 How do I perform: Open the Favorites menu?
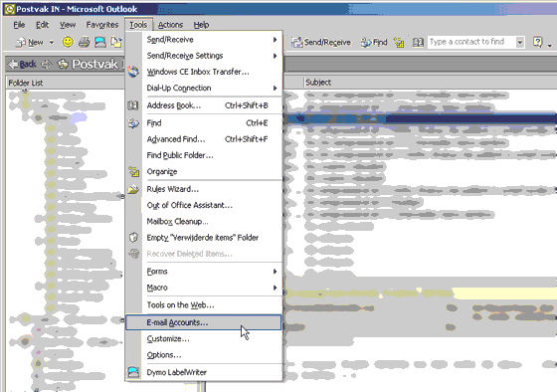tap(101, 25)
